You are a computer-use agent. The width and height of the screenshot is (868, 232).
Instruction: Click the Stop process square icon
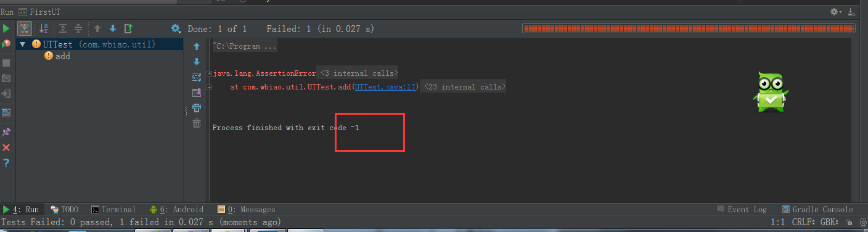tap(6, 62)
